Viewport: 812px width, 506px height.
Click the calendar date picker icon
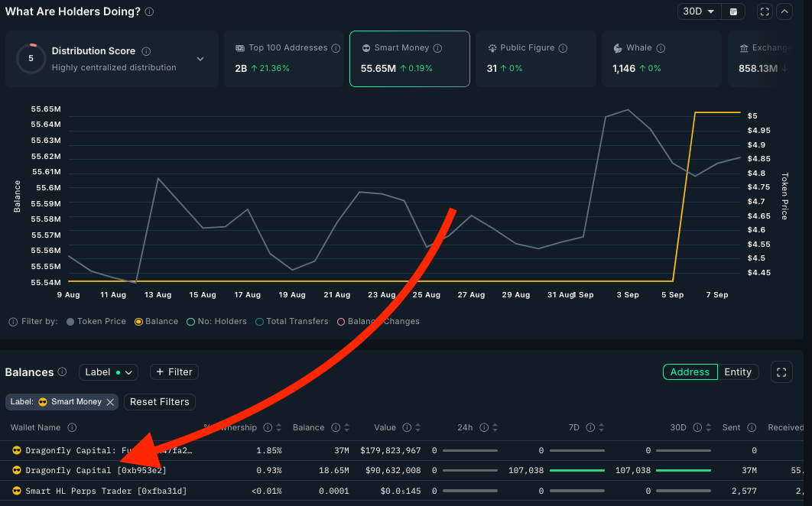click(x=733, y=11)
